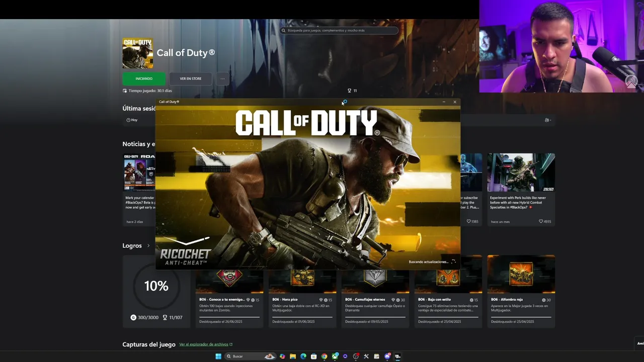
Task: Click Hora pico progress bar
Action: [x=302, y=317]
